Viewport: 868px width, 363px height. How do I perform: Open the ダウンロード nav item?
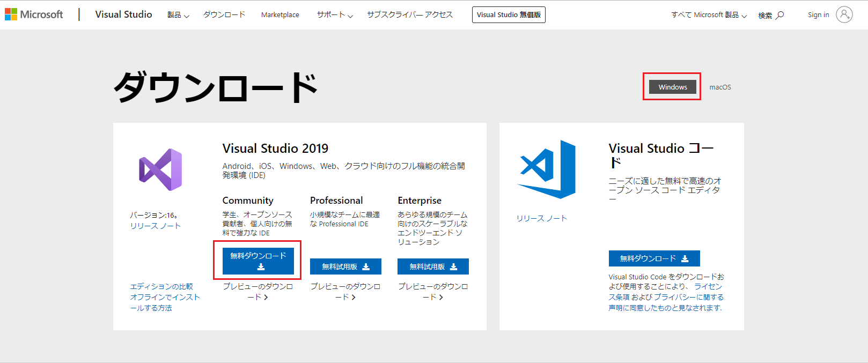[224, 14]
